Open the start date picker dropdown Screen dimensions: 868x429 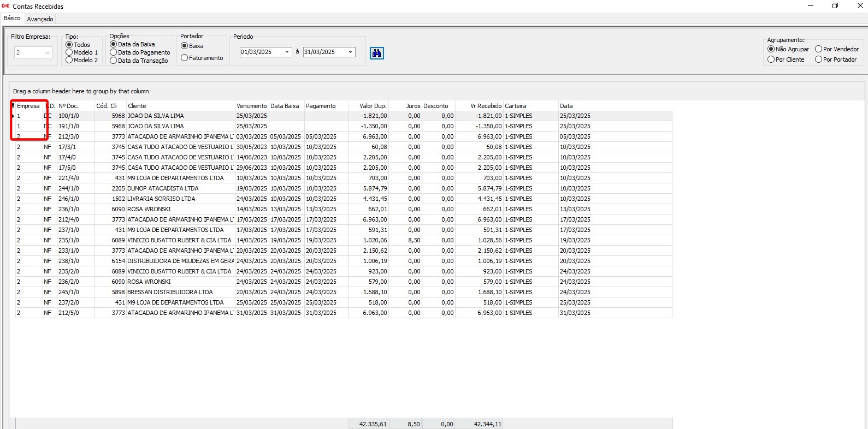[287, 52]
